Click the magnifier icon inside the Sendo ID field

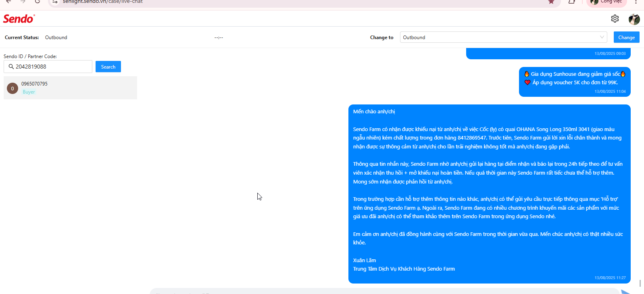11,67
